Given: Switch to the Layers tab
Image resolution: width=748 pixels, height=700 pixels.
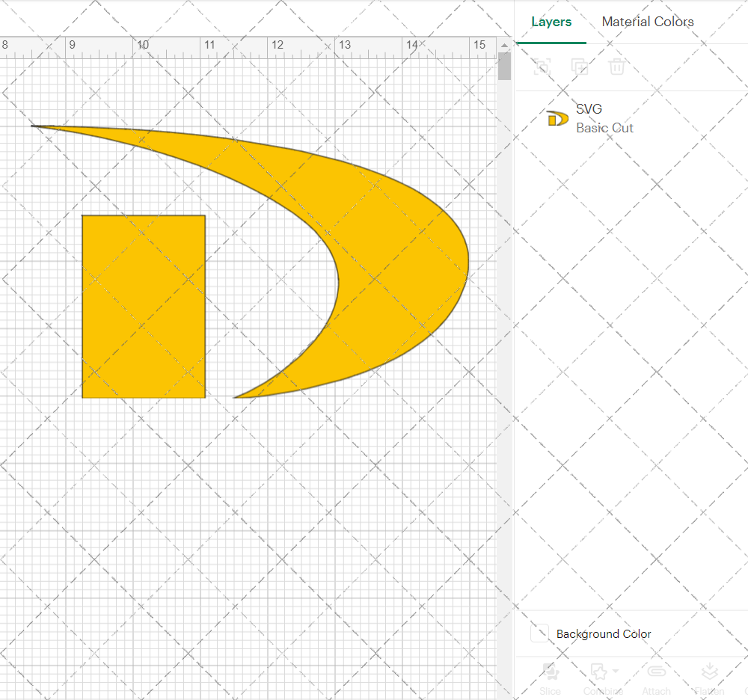Looking at the screenshot, I should point(551,22).
